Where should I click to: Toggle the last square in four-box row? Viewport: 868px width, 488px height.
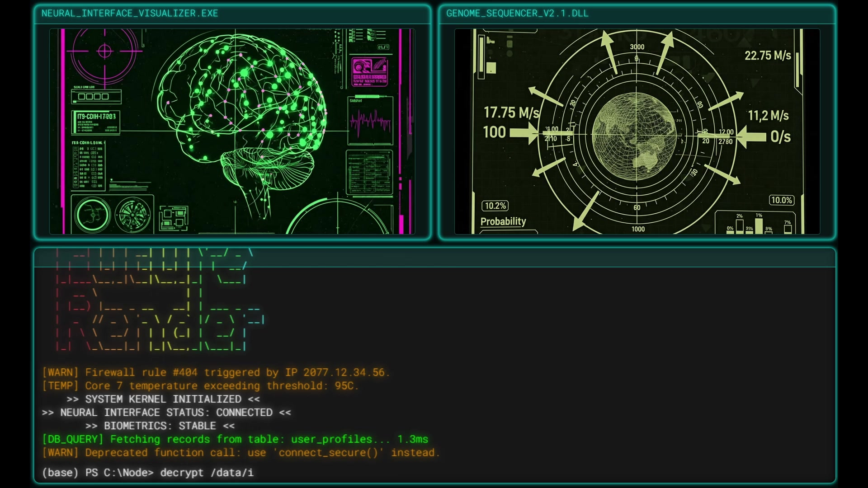coord(105,97)
